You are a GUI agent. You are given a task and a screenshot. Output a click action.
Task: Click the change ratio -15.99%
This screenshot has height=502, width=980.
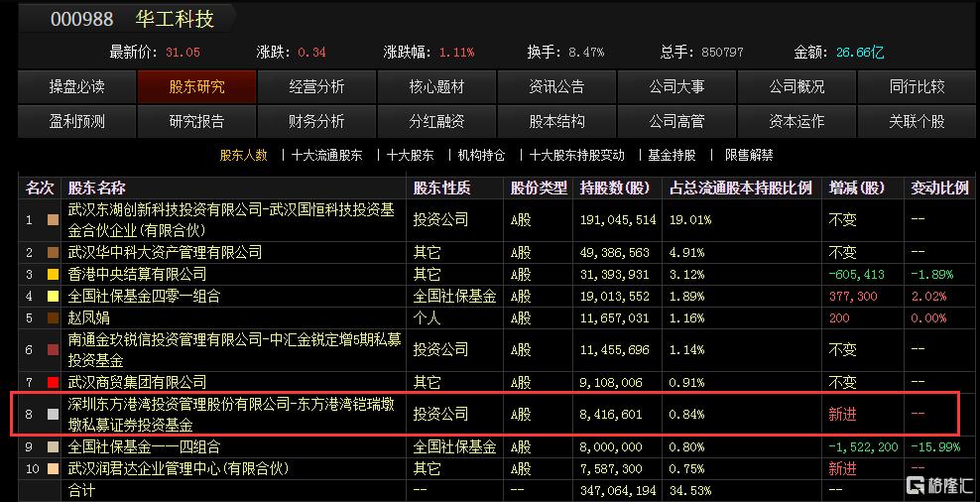point(935,447)
